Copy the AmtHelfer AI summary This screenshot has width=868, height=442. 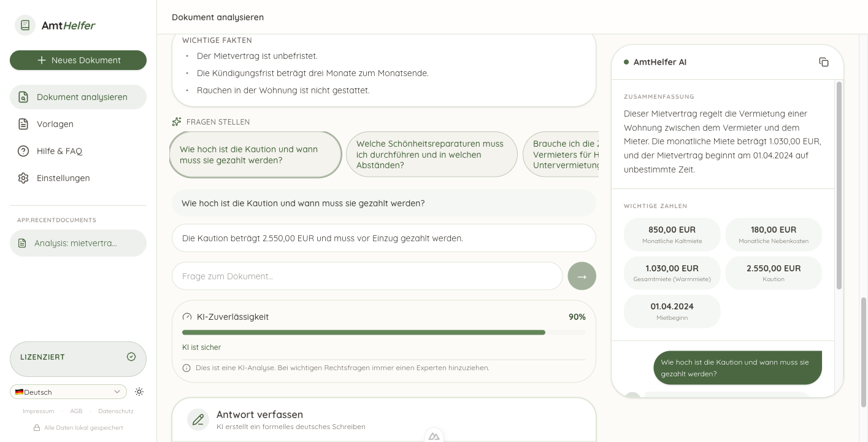[823, 62]
